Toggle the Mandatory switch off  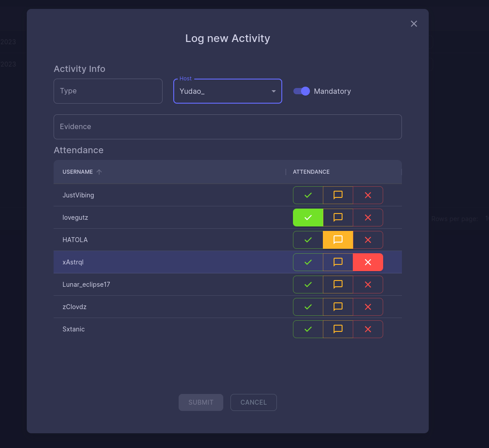(301, 91)
